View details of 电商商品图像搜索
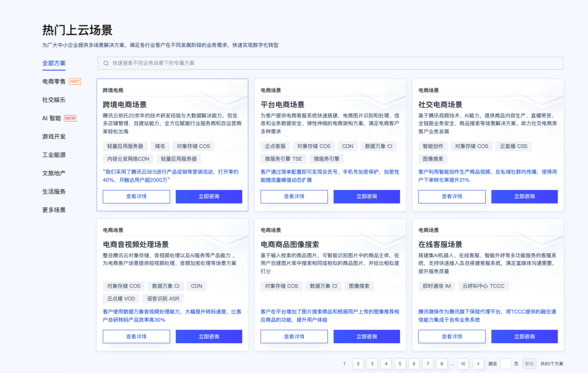The height and width of the screenshot is (373, 588). pos(294,337)
